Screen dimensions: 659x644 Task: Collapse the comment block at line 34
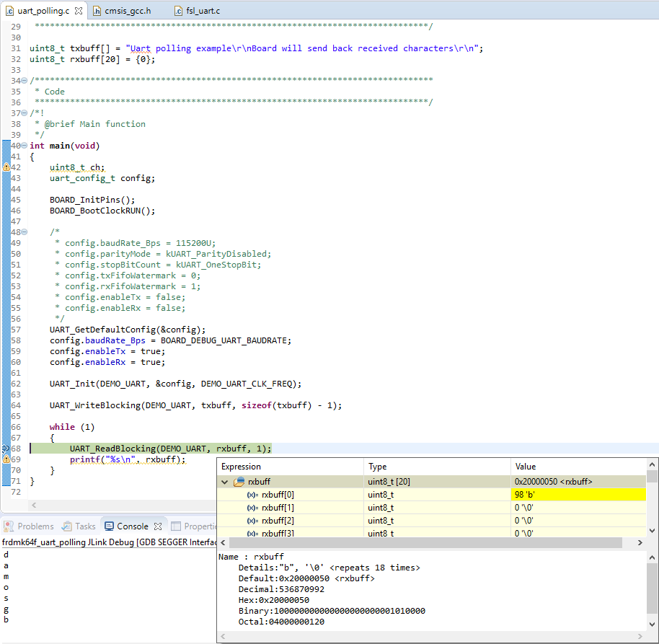tap(24, 80)
